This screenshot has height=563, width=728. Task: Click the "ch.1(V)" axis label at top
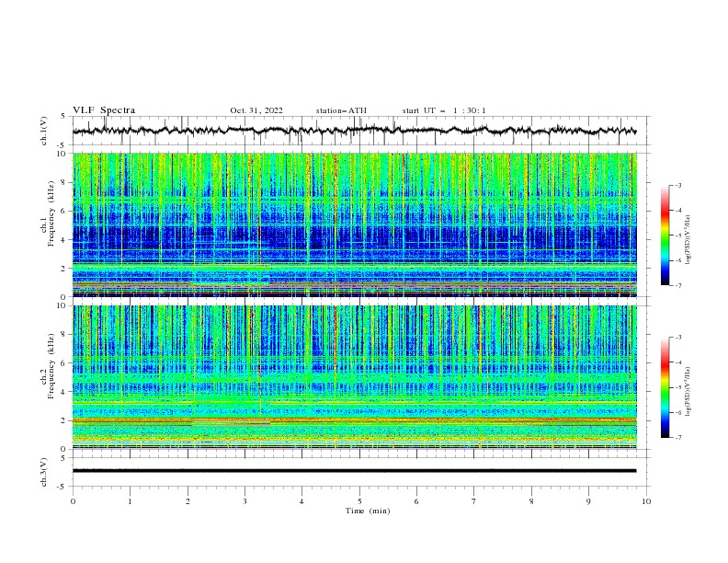coord(44,131)
